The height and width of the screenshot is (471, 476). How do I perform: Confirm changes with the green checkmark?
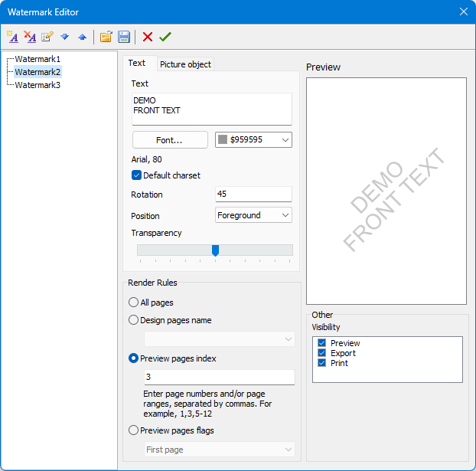click(x=165, y=37)
